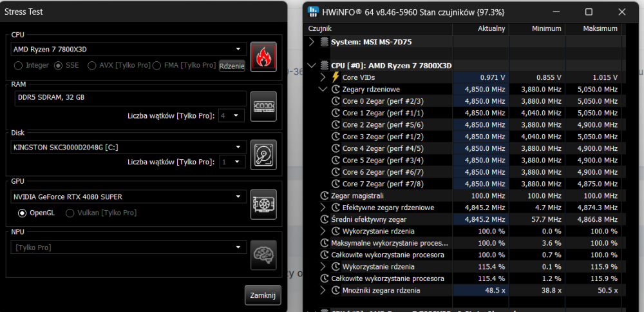This screenshot has width=644, height=312.
Task: Expand the Mnożniki zegara rdzenia row
Action: [323, 291]
